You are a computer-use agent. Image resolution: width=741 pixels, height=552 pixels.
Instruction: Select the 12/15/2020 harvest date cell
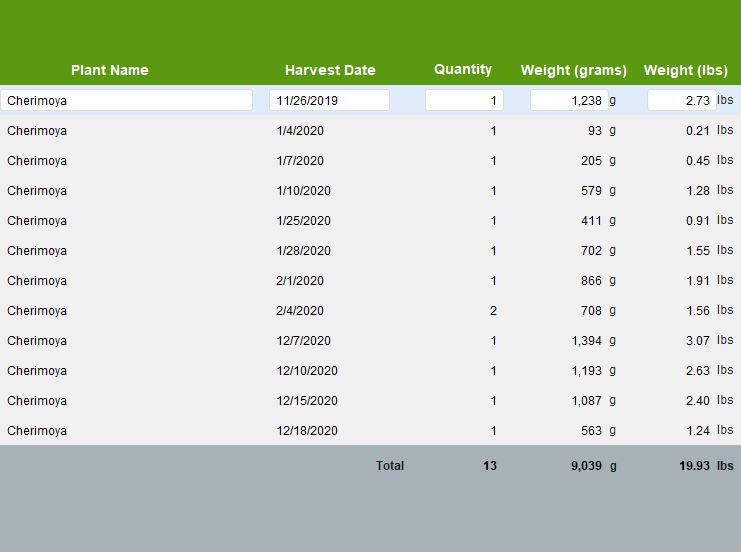307,401
